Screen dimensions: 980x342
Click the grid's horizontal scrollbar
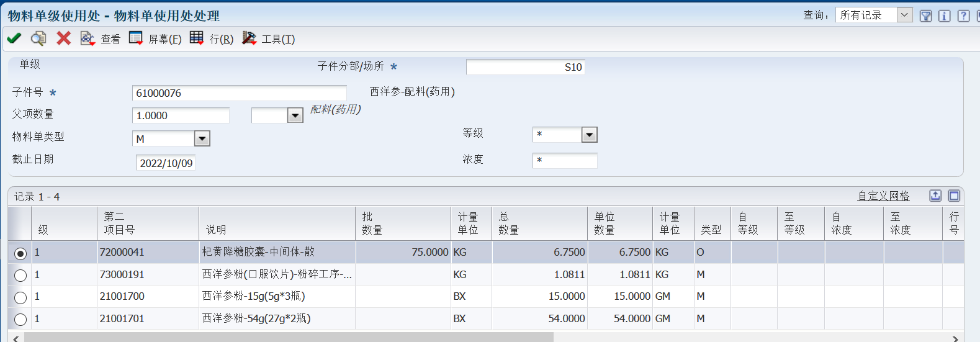(289, 337)
